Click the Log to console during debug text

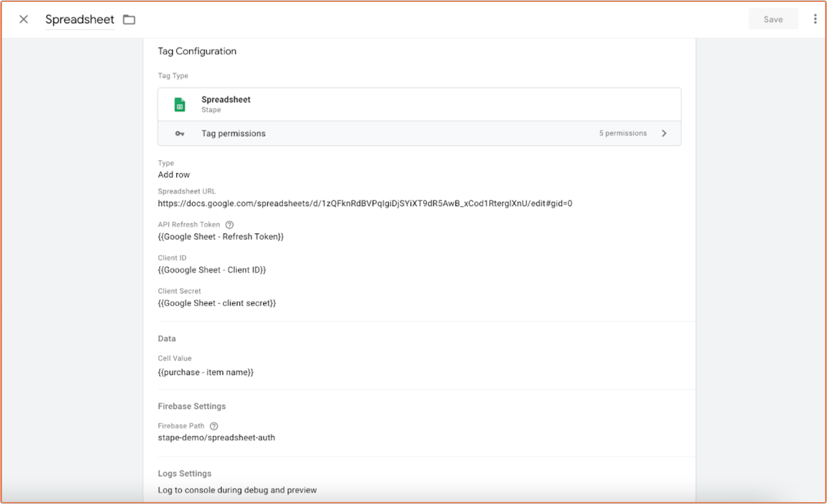(237, 490)
